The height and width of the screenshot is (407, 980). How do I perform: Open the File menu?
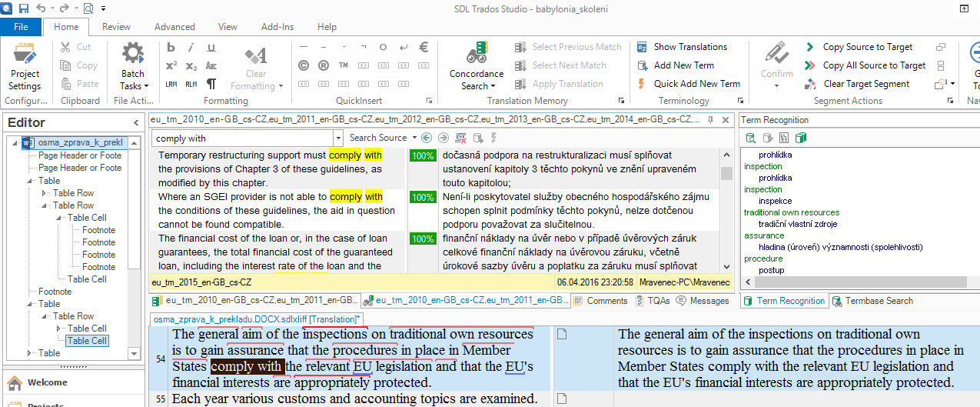pos(21,27)
